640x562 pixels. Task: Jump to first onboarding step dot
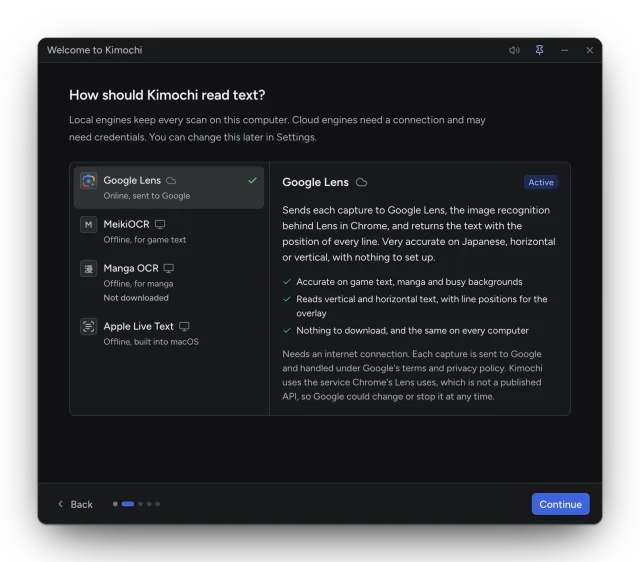point(115,504)
